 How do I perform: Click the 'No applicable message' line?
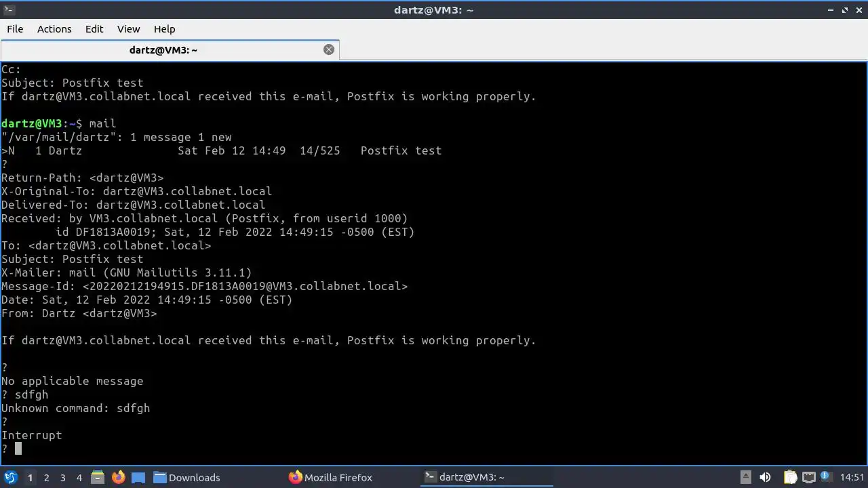pyautogui.click(x=72, y=381)
